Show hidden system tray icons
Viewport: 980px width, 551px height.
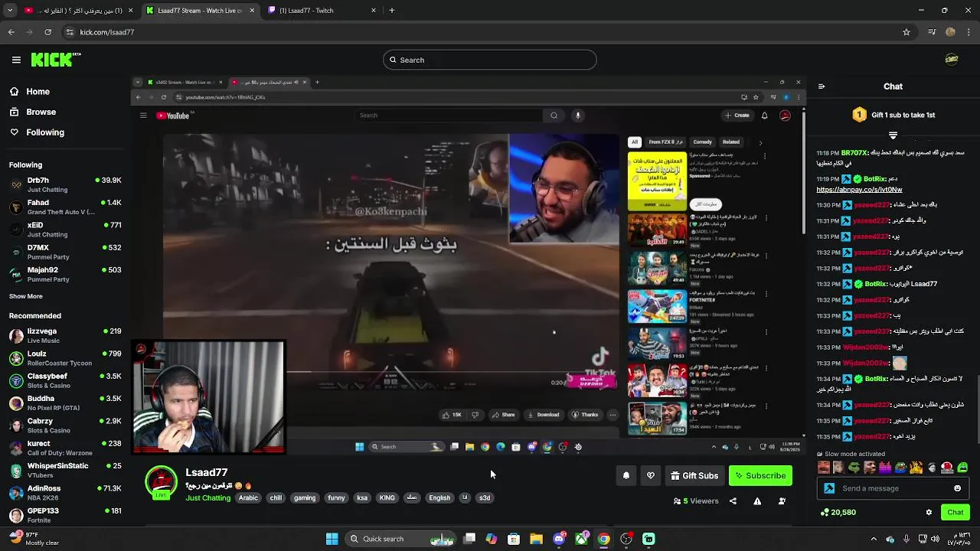874,539
